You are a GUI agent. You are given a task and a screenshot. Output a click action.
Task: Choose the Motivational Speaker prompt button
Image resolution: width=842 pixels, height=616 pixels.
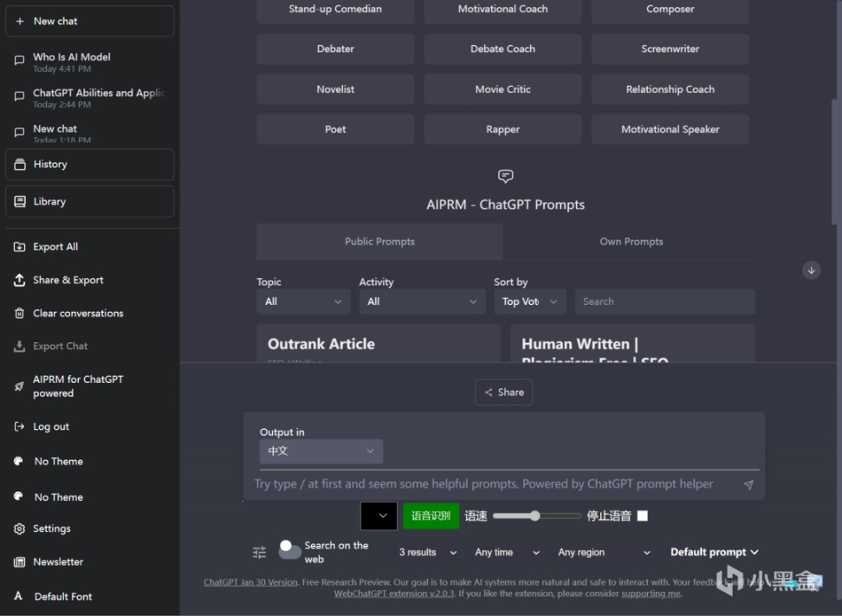(x=670, y=129)
